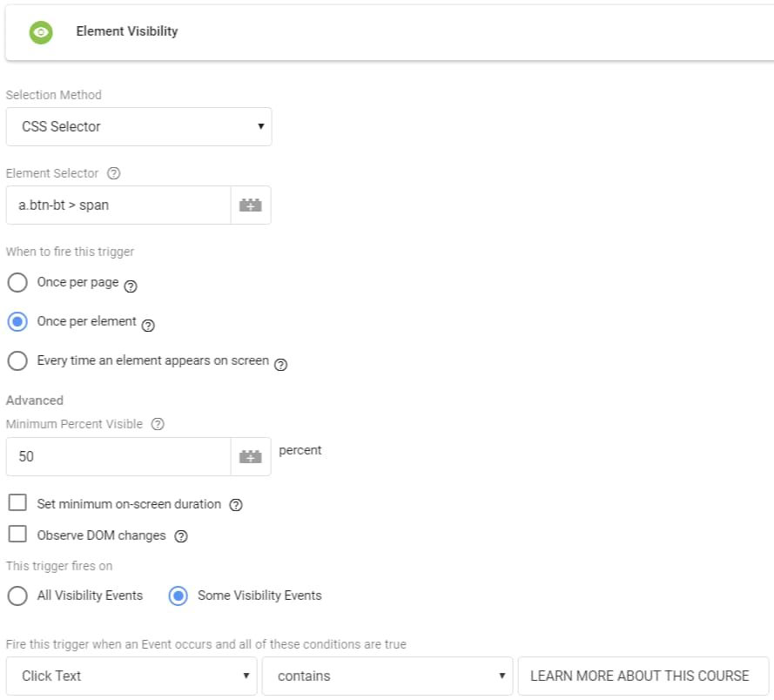Open the Click Text variable dropdown

coord(131,676)
